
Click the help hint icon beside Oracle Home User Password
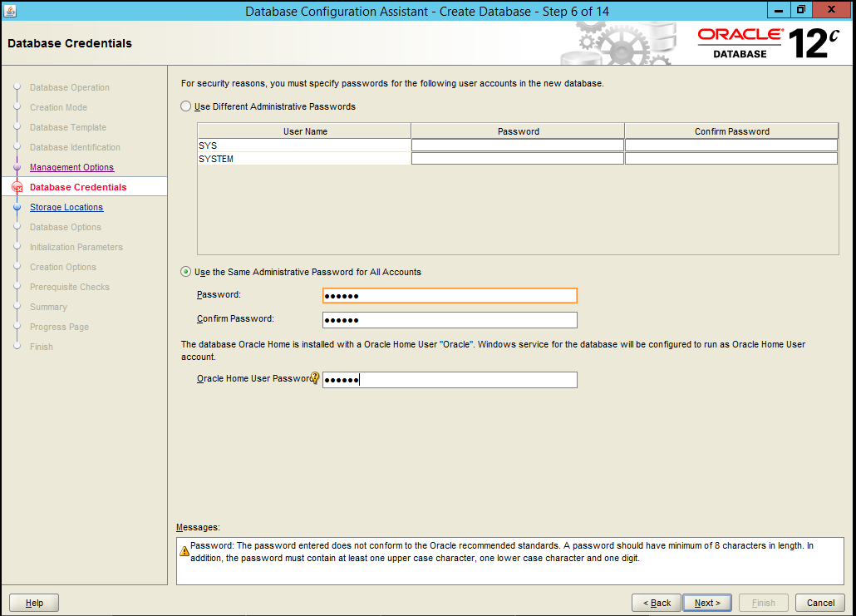tap(314, 378)
